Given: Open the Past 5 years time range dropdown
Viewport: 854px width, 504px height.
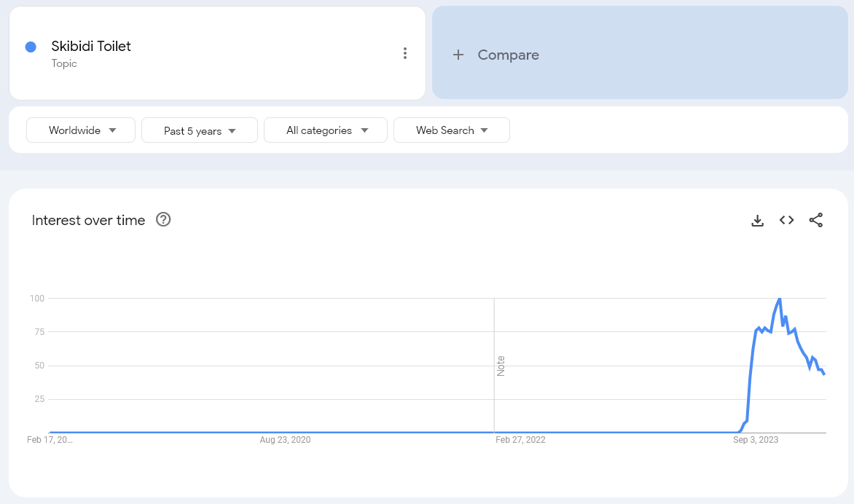Looking at the screenshot, I should 200,130.
